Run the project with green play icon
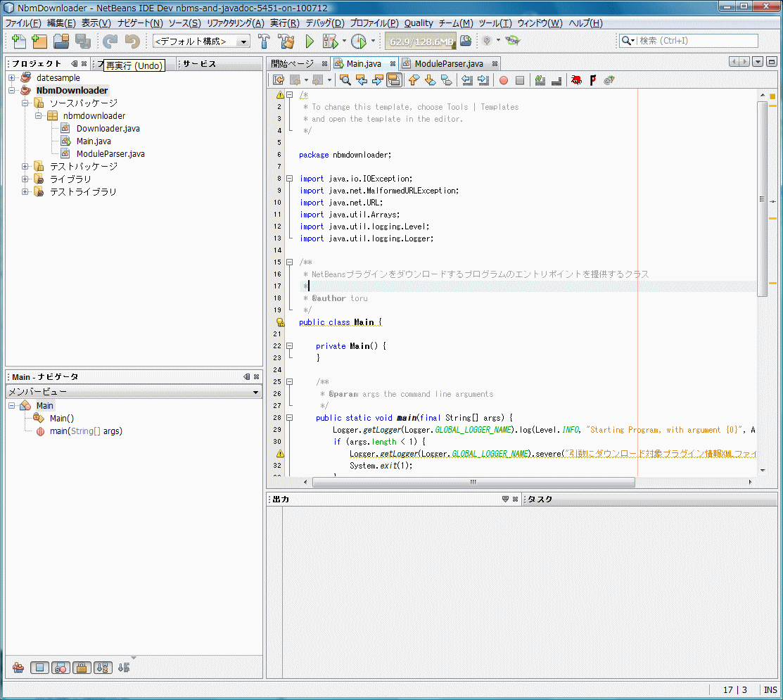The width and height of the screenshot is (783, 700). pos(309,42)
